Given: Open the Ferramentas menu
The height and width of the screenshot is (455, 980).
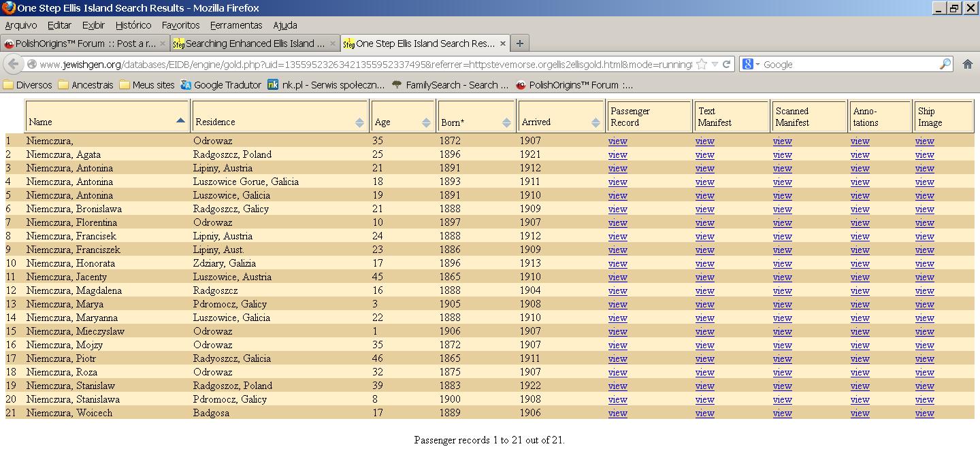Looking at the screenshot, I should click(236, 25).
